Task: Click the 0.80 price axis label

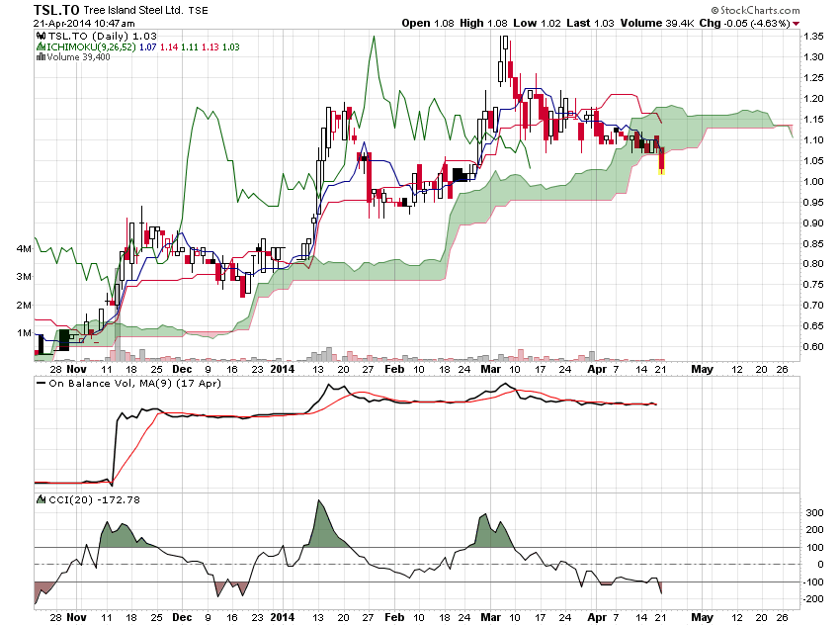Action: [813, 264]
